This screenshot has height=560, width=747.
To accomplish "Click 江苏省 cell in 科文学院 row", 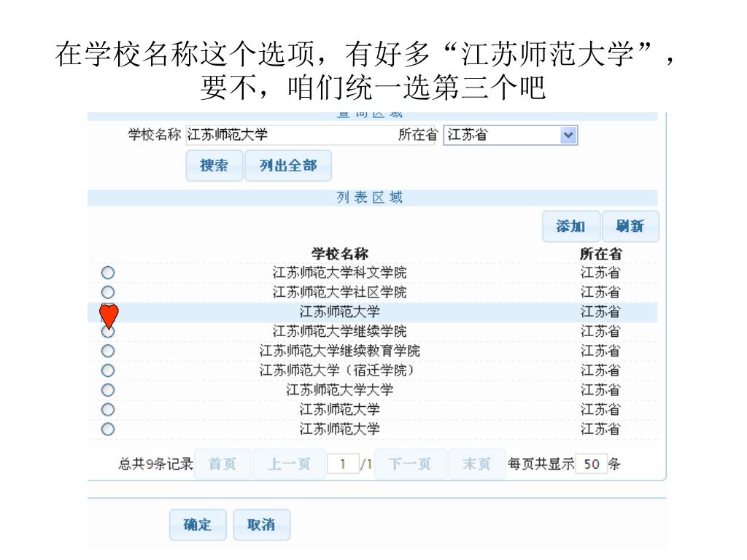I will (x=601, y=273).
